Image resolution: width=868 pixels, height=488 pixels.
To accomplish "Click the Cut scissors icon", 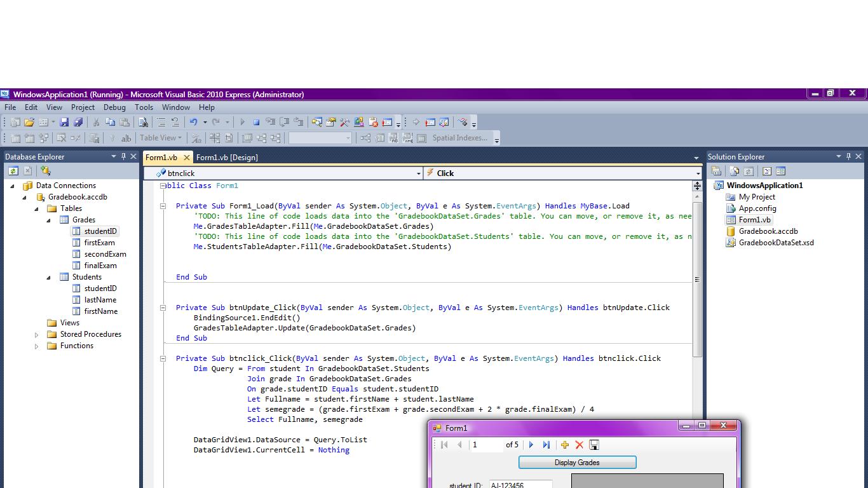I will [96, 122].
